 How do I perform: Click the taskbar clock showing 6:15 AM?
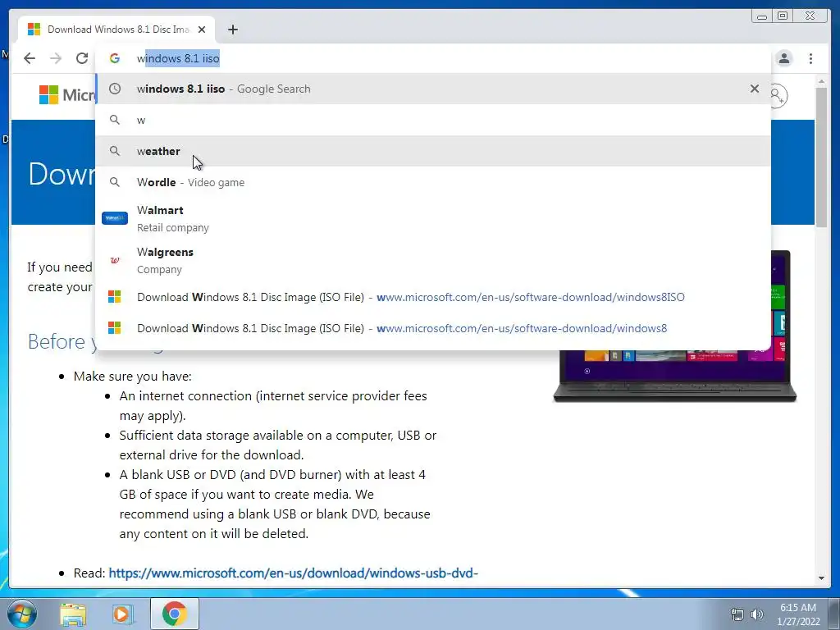coord(798,614)
